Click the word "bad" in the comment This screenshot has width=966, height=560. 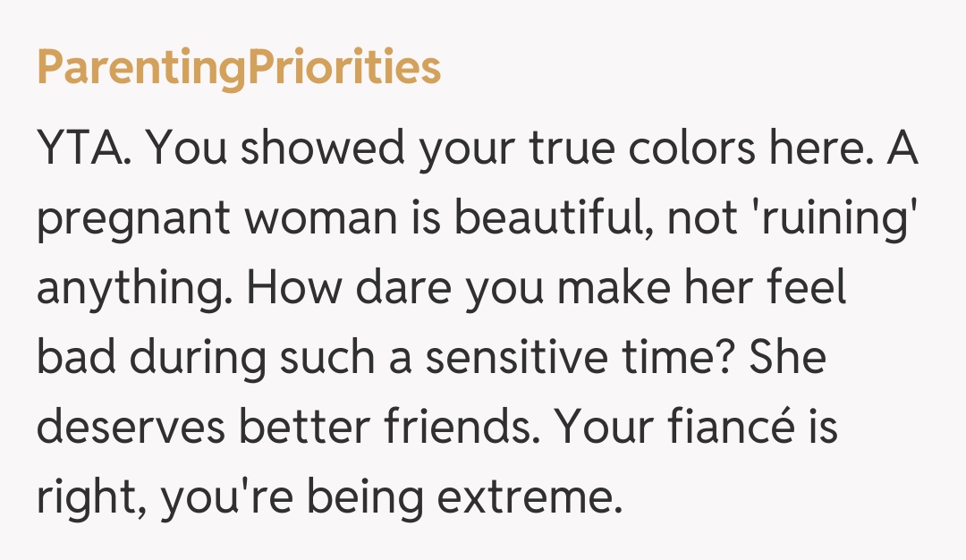77,358
